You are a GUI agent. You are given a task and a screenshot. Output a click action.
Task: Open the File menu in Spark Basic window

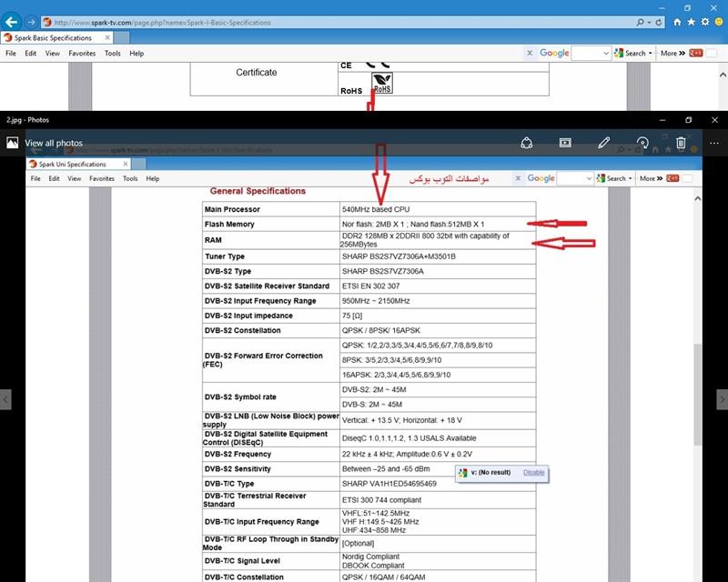[11, 54]
